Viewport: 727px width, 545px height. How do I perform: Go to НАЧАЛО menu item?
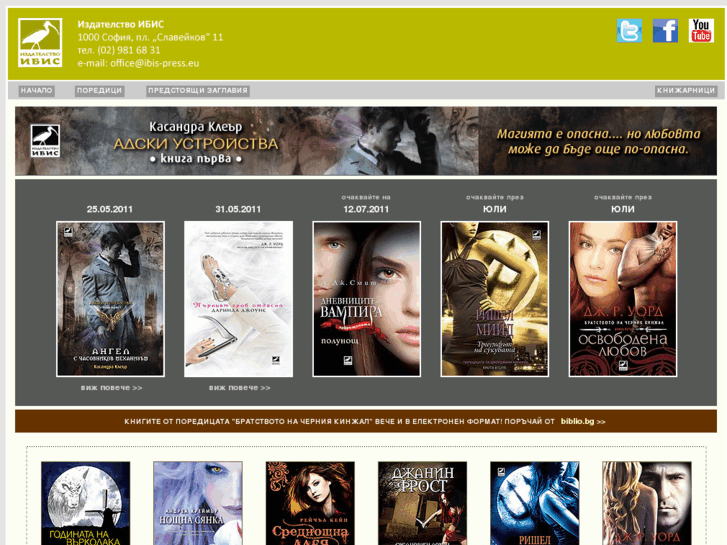coord(37,90)
